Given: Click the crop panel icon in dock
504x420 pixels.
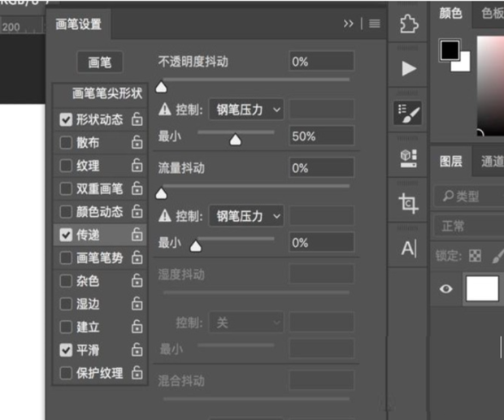Looking at the screenshot, I should click(x=408, y=203).
